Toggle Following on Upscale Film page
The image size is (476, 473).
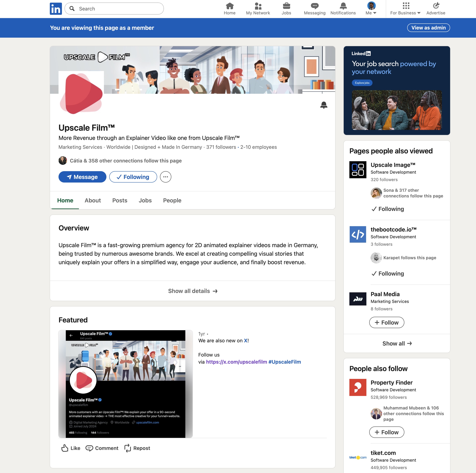[133, 177]
